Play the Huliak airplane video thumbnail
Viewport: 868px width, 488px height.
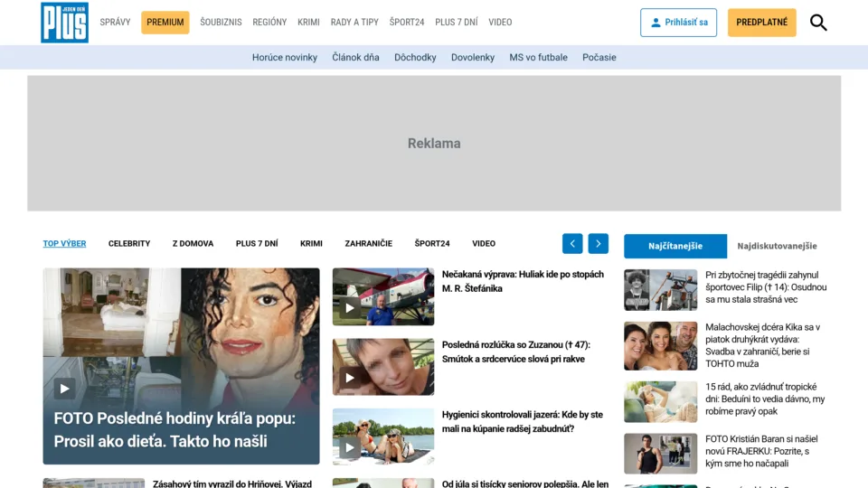[349, 307]
